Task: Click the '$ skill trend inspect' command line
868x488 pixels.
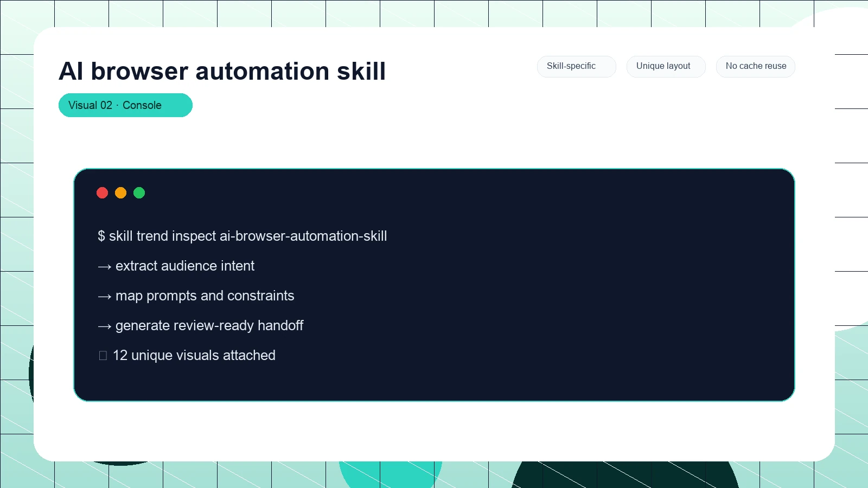Action: [x=242, y=236]
